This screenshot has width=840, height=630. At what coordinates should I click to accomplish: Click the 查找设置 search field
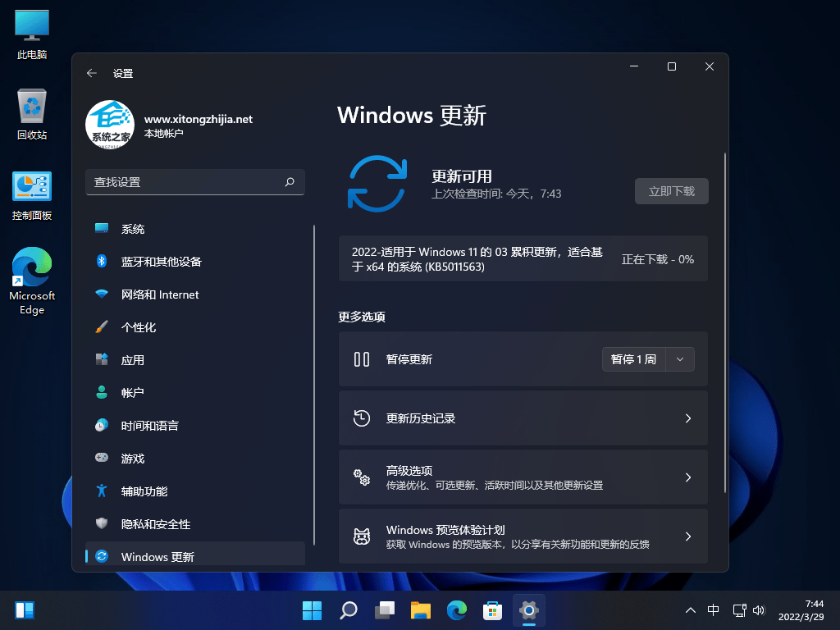pos(195,182)
